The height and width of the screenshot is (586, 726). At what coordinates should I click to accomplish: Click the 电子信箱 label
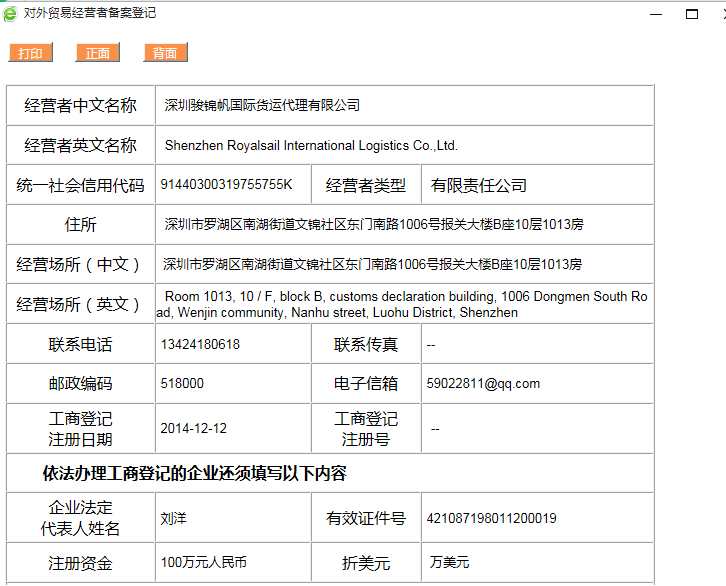coord(366,384)
